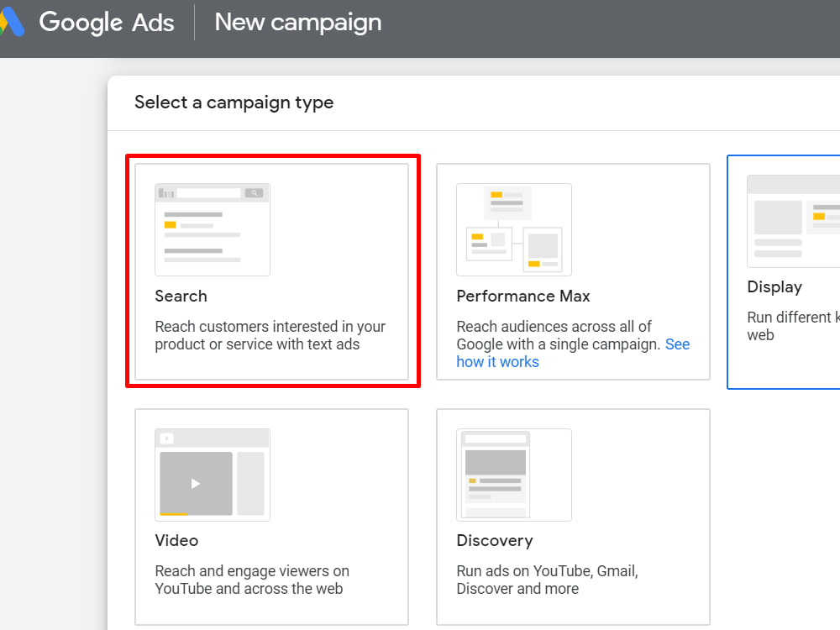Click the Discovery campaign illustration thumbnail

click(514, 475)
